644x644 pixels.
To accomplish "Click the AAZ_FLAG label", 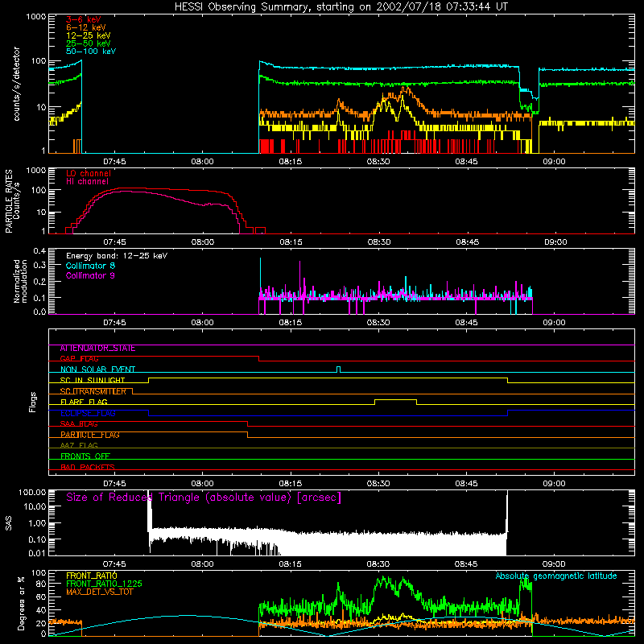I will click(79, 446).
